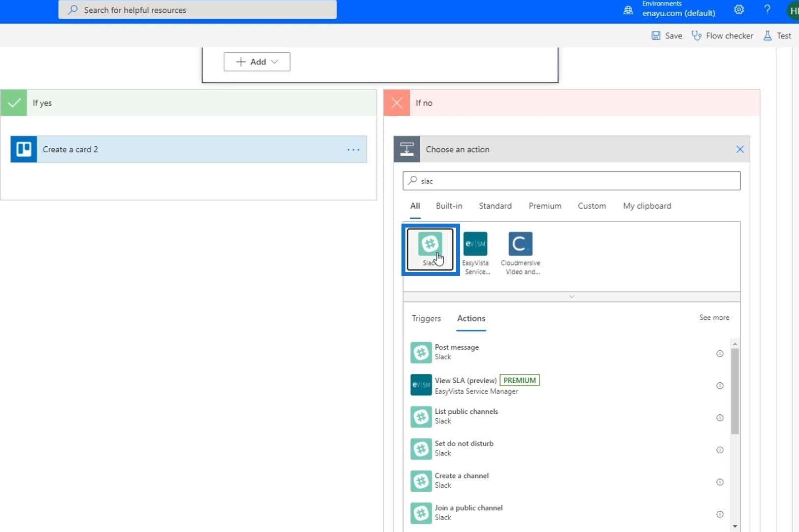The width and height of the screenshot is (799, 532).
Task: Click the Post message Slack icon
Action: [x=421, y=353]
